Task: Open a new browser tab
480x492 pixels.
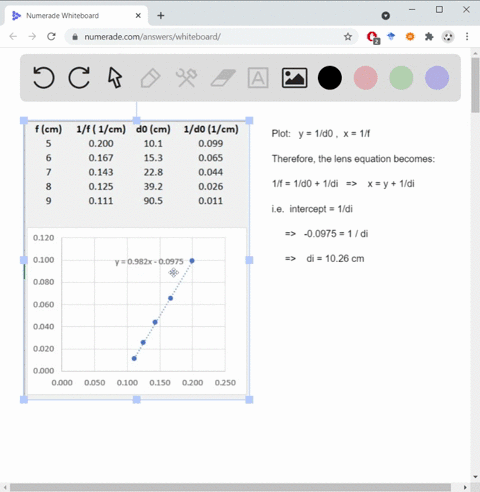Action: point(161,16)
